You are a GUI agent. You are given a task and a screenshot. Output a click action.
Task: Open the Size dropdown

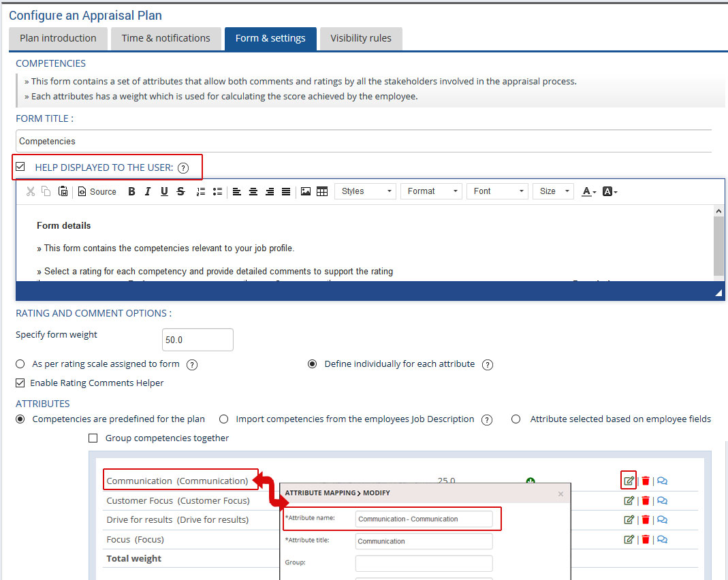click(554, 191)
